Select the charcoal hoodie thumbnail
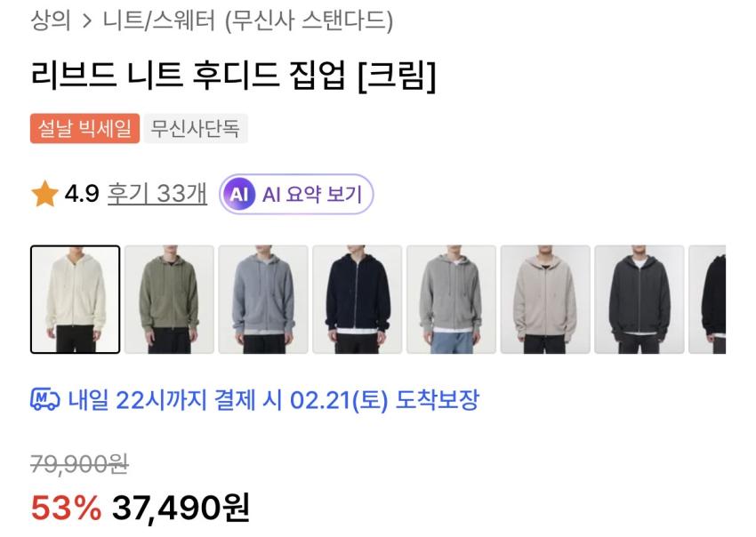This screenshot has height=537, width=756. (x=639, y=300)
